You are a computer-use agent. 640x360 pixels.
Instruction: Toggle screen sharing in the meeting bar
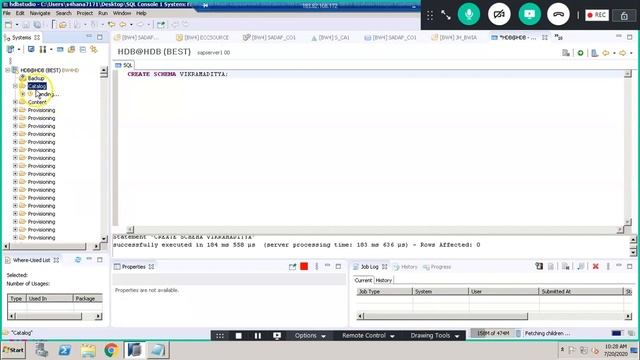pyautogui.click(x=529, y=14)
